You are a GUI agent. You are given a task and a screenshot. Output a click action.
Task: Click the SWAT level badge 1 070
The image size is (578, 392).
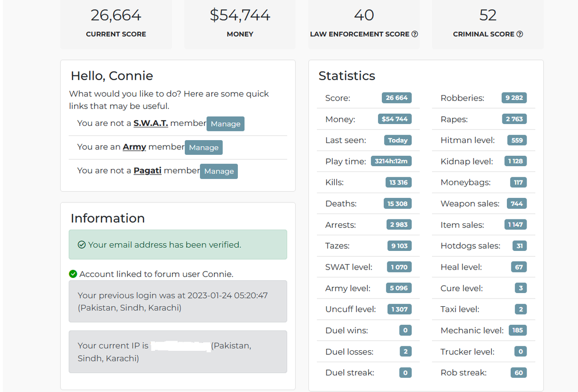(x=399, y=267)
